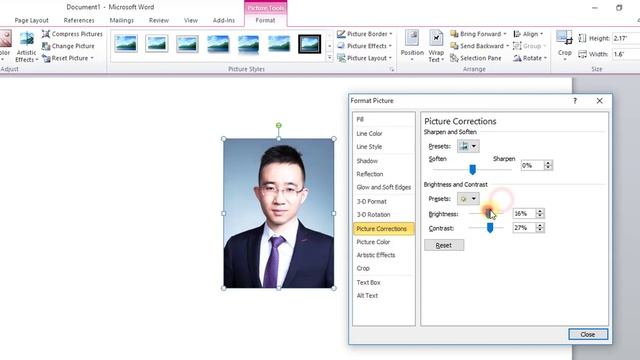
Task: Expand the Picture Styles gallery
Action: [329, 58]
